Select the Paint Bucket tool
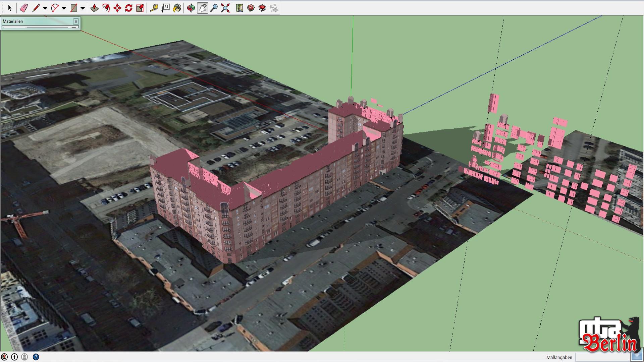The image size is (644, 362). point(177,8)
